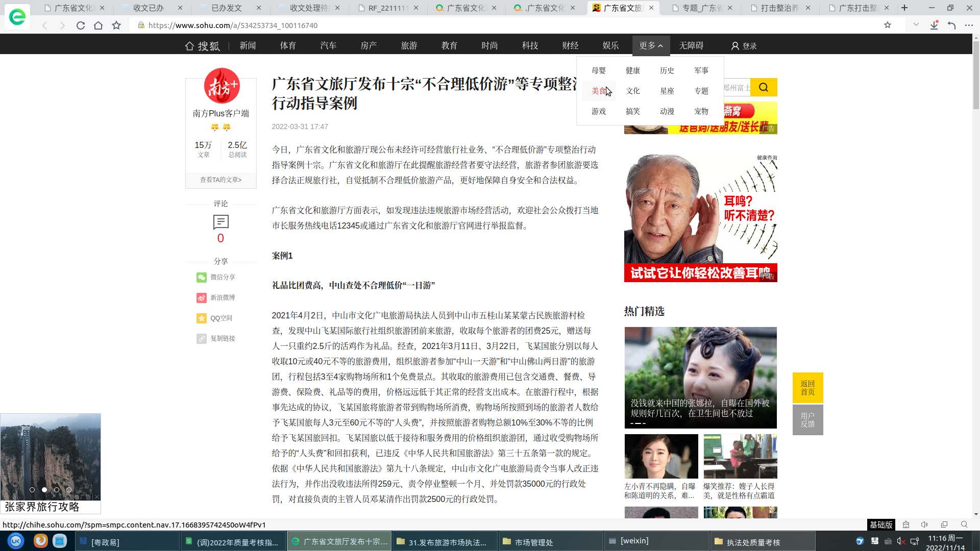The image size is (980, 551).
Task: Open 查看TA的文章 link
Action: coord(220,180)
